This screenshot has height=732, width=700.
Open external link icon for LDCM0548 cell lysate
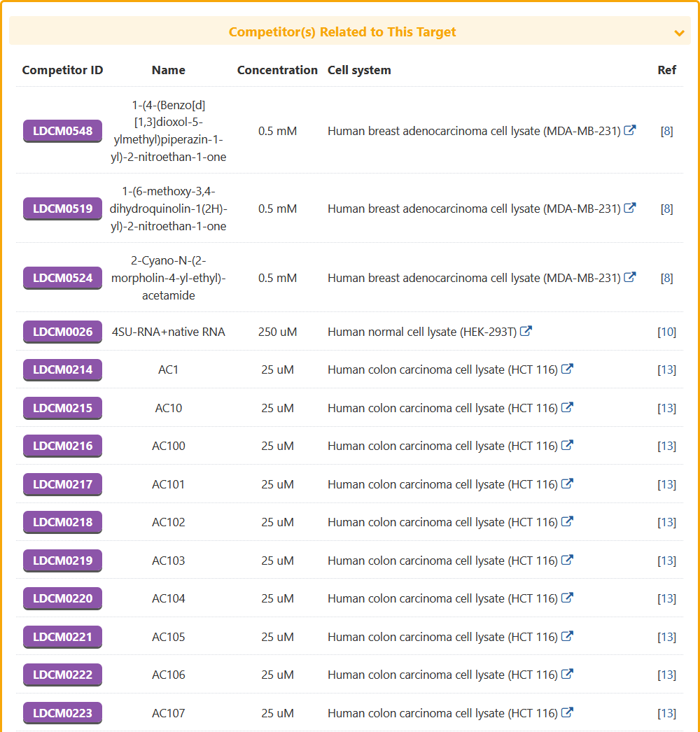630,130
